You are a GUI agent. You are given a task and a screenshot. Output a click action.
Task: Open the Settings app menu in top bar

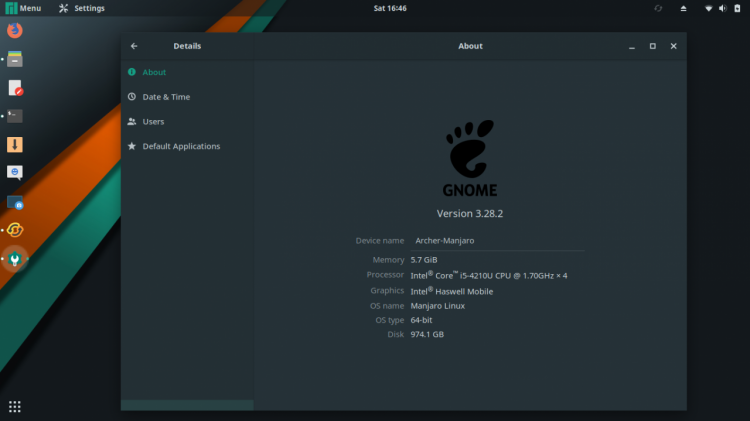coord(82,8)
